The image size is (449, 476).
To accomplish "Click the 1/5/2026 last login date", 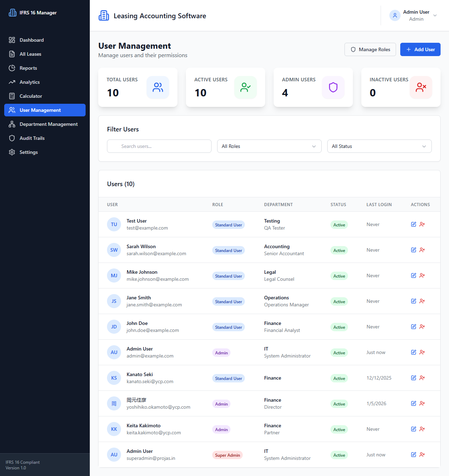I will tap(376, 403).
